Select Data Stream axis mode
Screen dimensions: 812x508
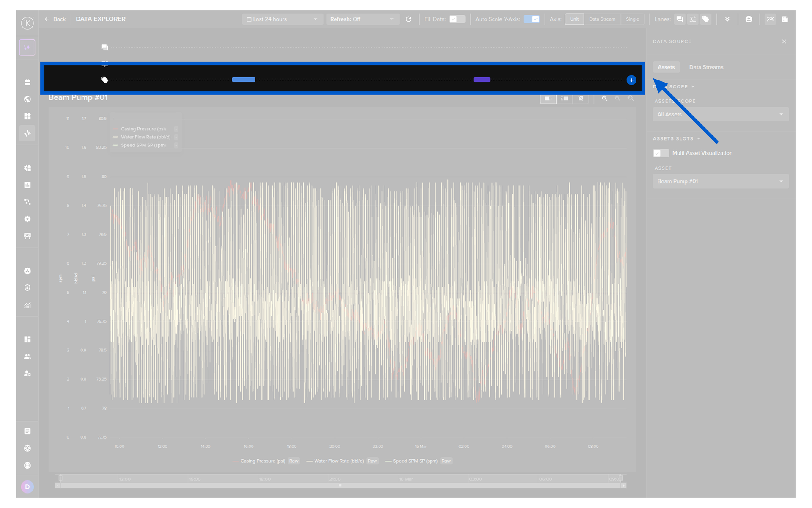[602, 19]
